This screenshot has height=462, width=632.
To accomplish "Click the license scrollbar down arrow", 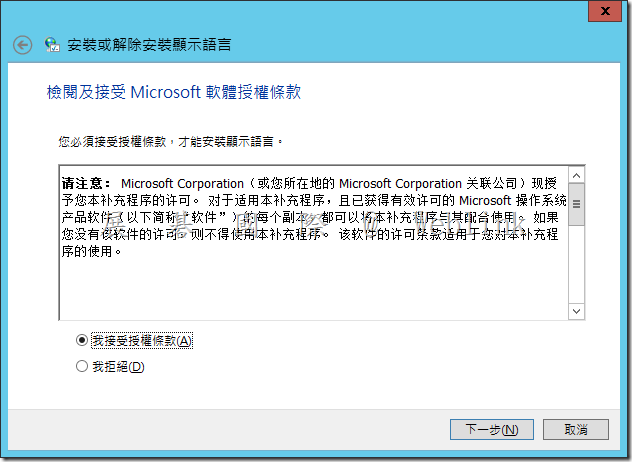I will (x=576, y=311).
